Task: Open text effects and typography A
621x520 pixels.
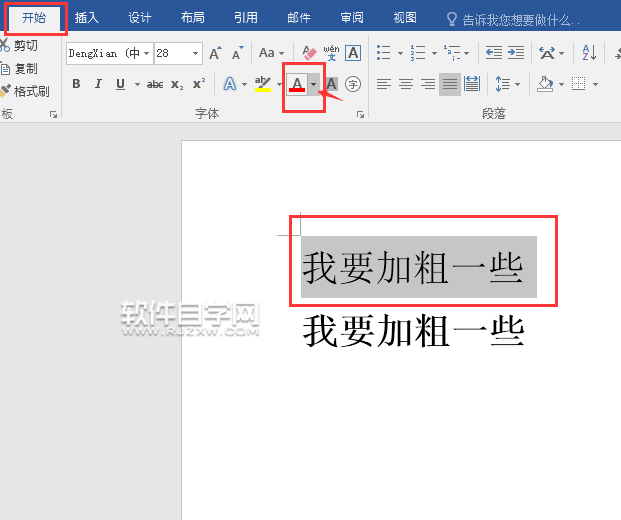Action: (230, 84)
